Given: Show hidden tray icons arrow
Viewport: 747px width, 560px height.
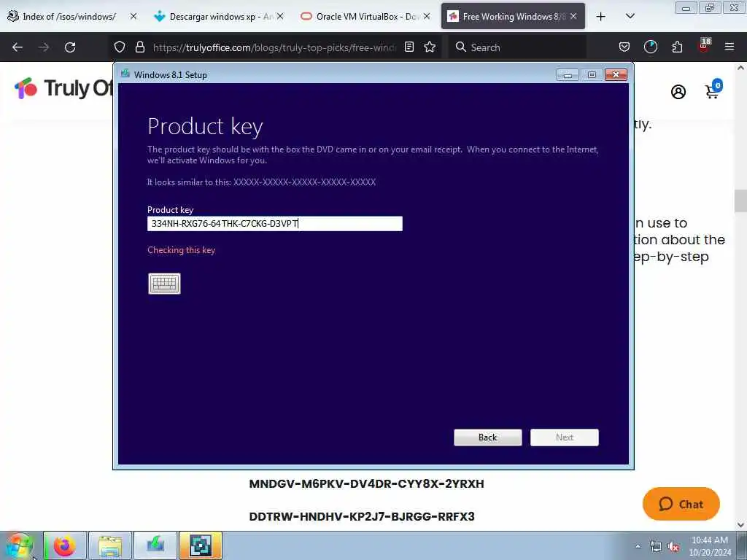Looking at the screenshot, I should (x=638, y=546).
